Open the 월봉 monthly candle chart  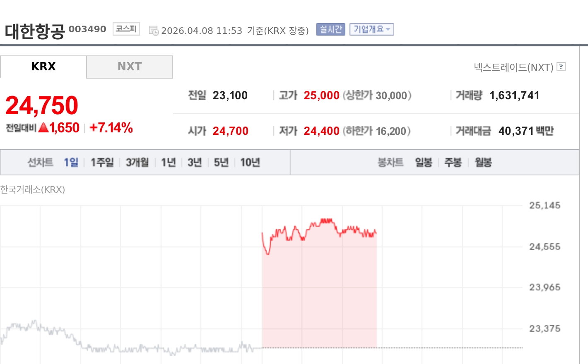pyautogui.click(x=483, y=163)
